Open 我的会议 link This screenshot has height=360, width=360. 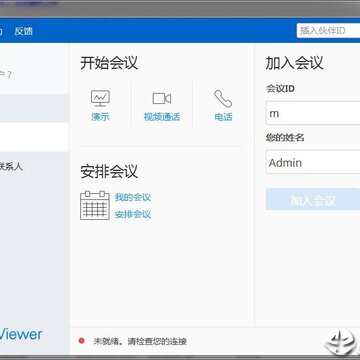coord(133,197)
